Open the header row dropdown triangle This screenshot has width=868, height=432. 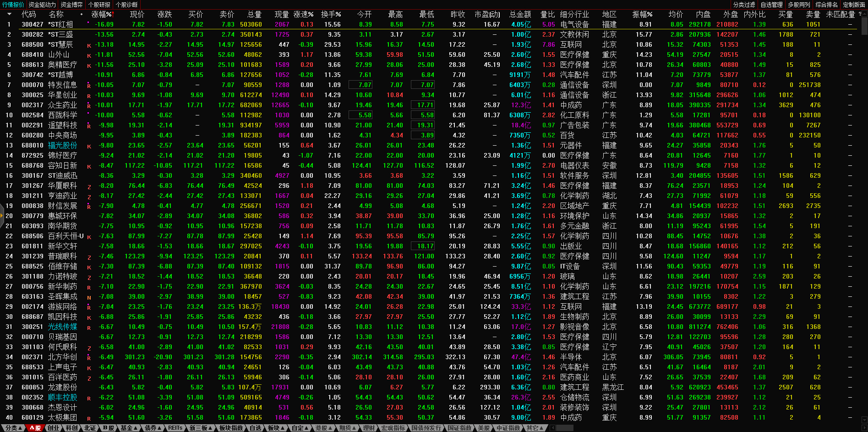click(9, 15)
